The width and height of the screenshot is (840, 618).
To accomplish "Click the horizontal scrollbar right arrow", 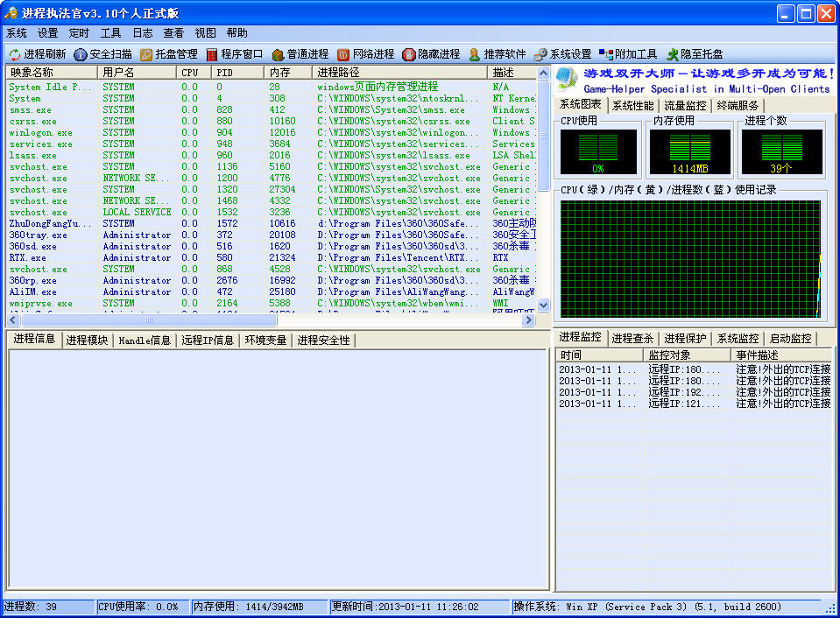I will pyautogui.click(x=528, y=320).
